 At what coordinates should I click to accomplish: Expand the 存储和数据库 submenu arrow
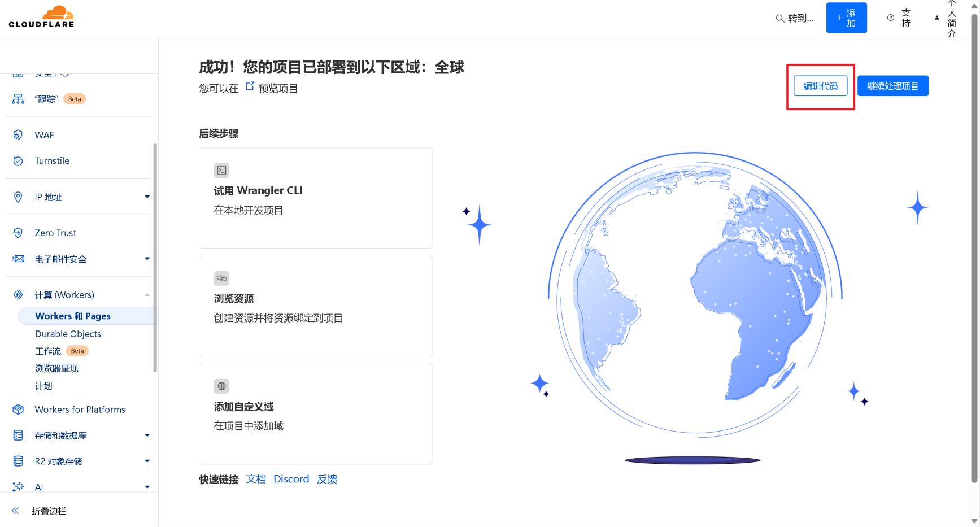point(147,435)
